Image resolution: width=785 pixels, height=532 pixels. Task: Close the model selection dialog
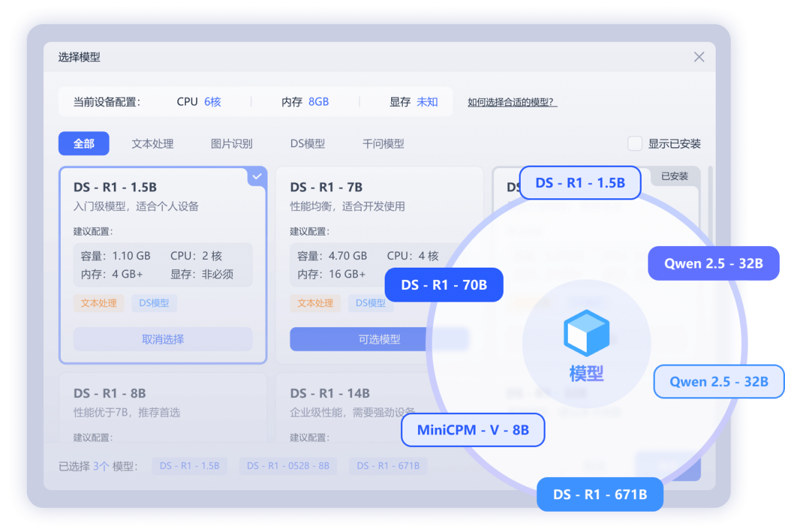tap(699, 57)
